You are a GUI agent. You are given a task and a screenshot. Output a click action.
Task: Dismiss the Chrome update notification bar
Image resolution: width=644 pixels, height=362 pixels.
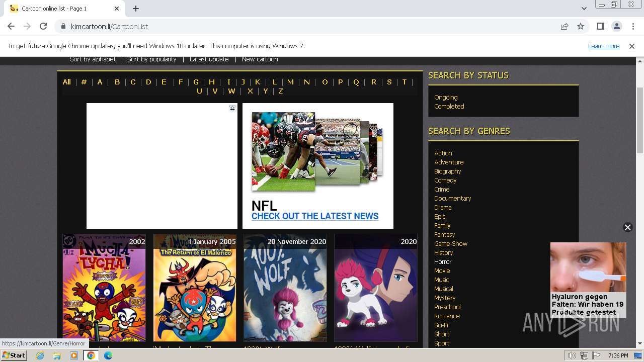click(x=632, y=46)
